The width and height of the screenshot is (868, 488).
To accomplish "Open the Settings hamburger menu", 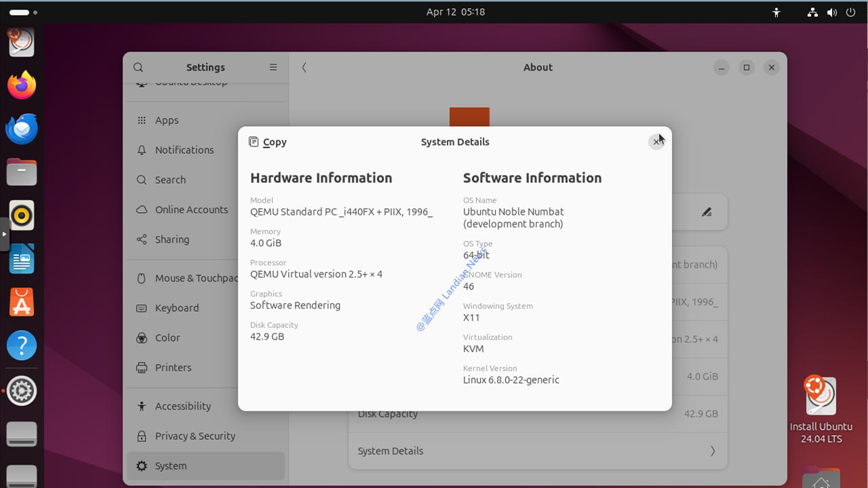I will point(273,67).
